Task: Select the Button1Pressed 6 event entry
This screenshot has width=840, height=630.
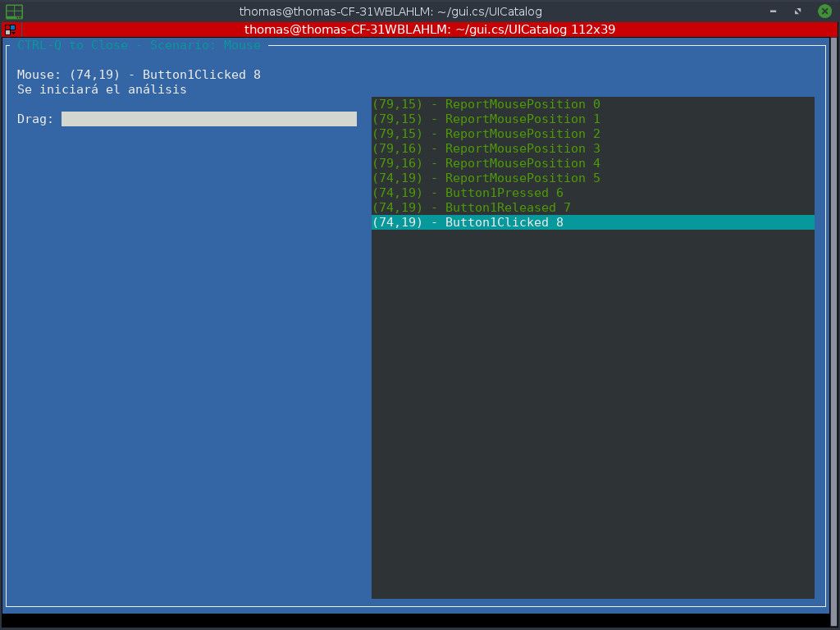Action: [x=468, y=193]
